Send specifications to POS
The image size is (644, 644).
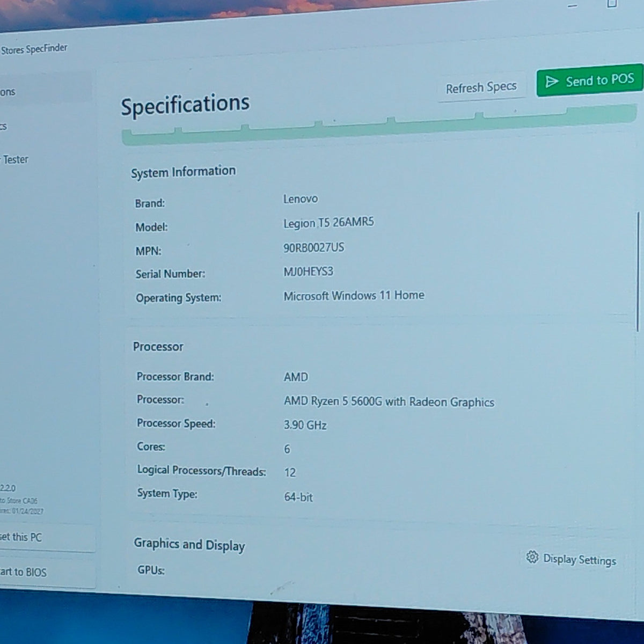point(590,81)
